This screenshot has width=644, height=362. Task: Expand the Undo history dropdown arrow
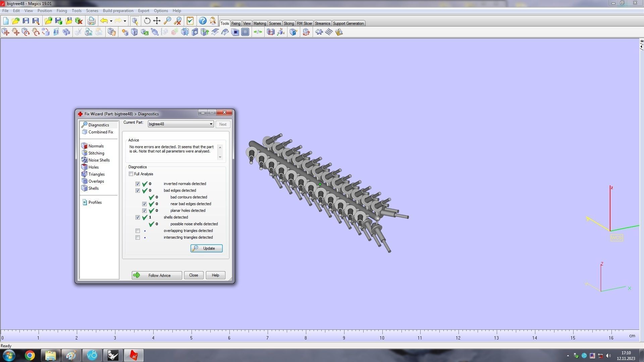tap(111, 21)
